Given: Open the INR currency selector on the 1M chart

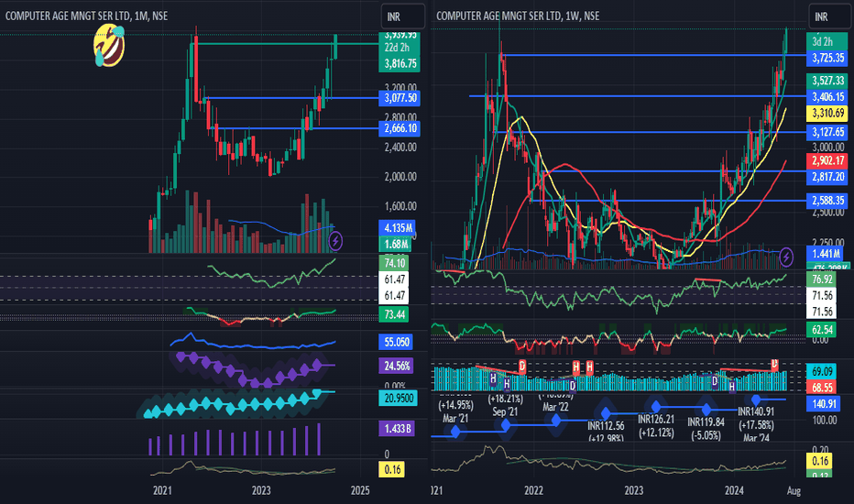Looking at the screenshot, I should click(x=402, y=16).
